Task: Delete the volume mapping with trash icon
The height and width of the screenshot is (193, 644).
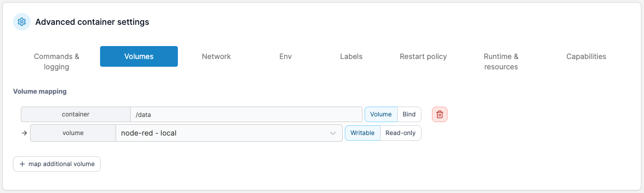Action: pos(440,114)
